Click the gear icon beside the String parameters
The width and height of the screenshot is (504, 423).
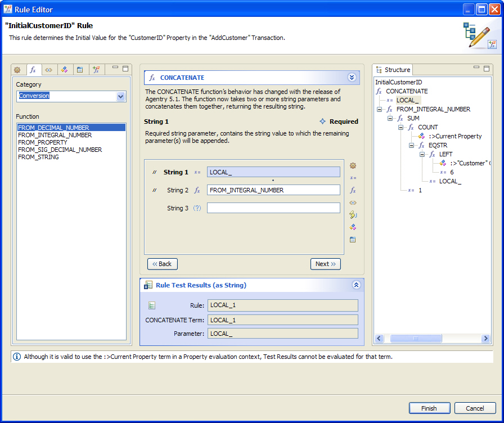tap(353, 166)
